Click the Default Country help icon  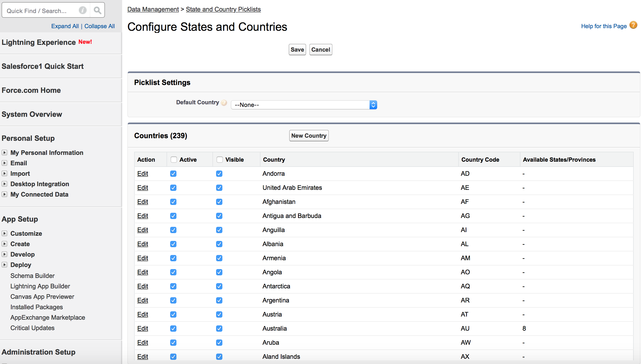pos(224,103)
